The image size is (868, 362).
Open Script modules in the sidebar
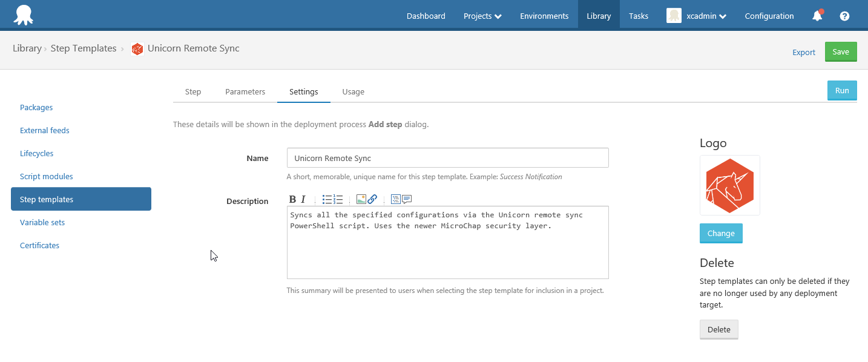pos(47,177)
